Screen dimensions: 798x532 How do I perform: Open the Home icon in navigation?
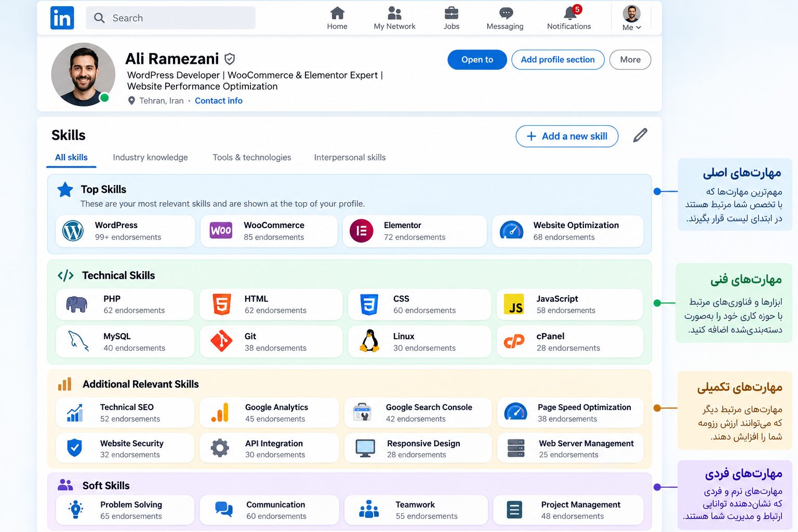(337, 13)
